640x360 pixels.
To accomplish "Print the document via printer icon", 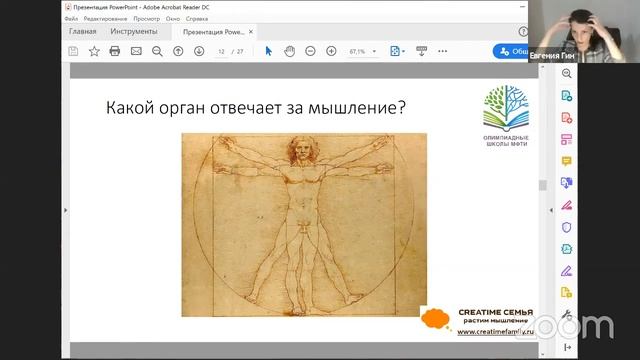I will pos(115,51).
